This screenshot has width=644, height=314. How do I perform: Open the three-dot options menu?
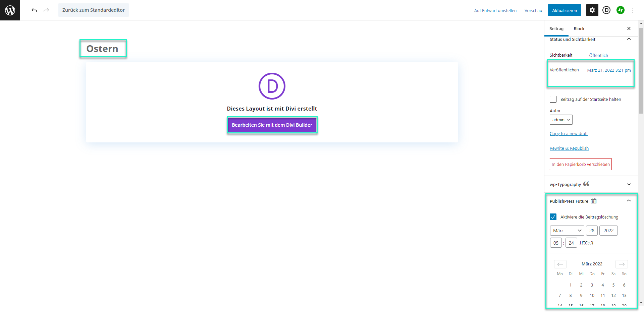click(633, 10)
